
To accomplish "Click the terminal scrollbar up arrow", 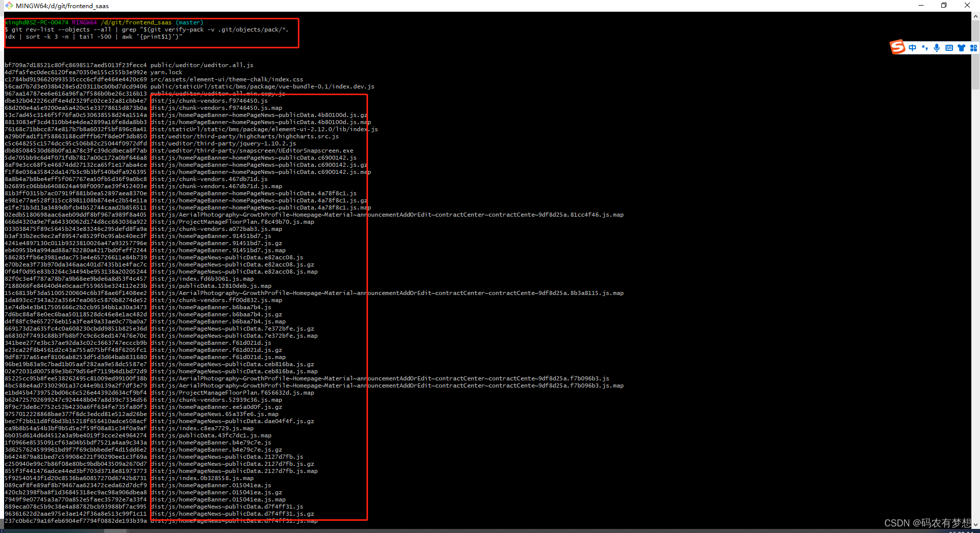I will 975,16.
